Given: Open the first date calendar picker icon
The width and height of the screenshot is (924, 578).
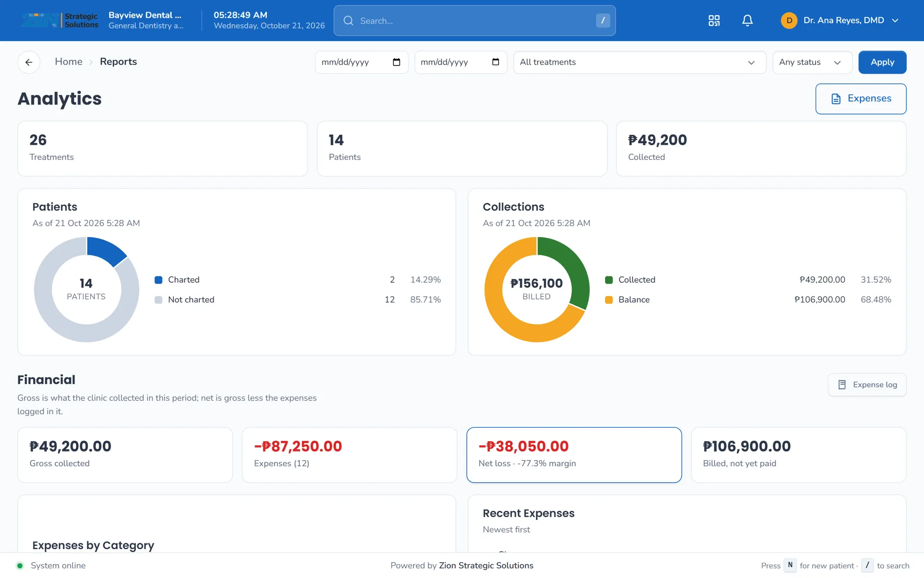Looking at the screenshot, I should point(396,62).
